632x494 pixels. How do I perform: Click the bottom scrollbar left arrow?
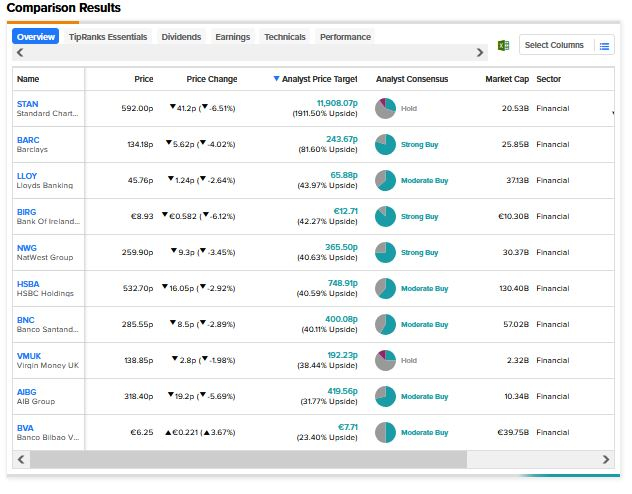coord(21,459)
